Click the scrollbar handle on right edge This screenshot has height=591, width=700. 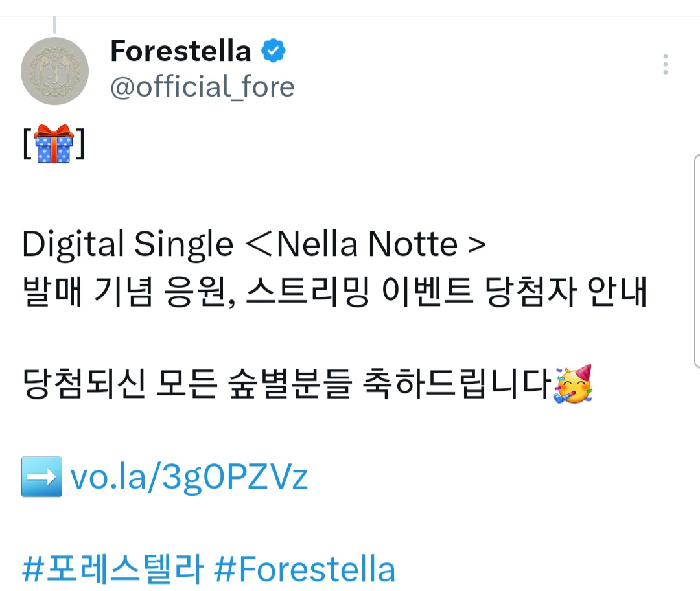pos(697,261)
